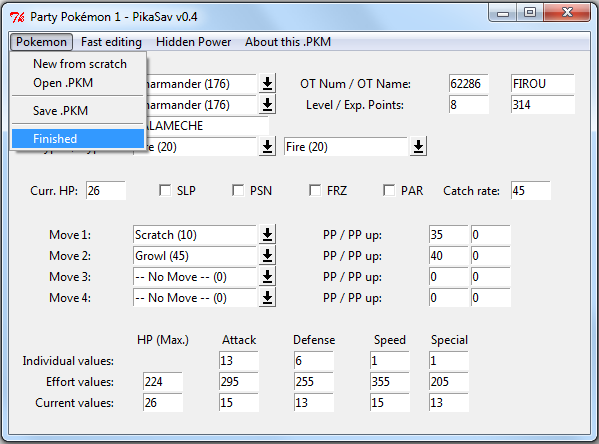Image resolution: width=599 pixels, height=444 pixels.
Task: Click the Speed effort value field 355
Action: (390, 382)
